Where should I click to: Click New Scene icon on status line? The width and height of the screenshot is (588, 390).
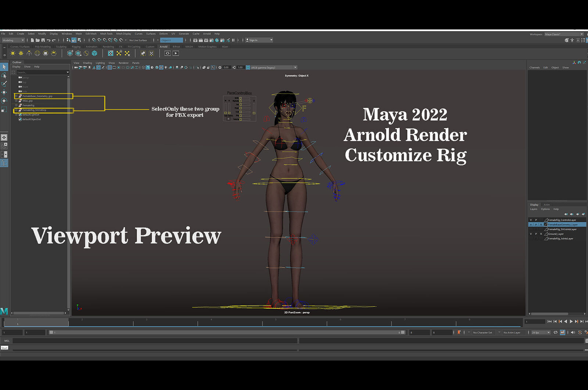pos(32,40)
